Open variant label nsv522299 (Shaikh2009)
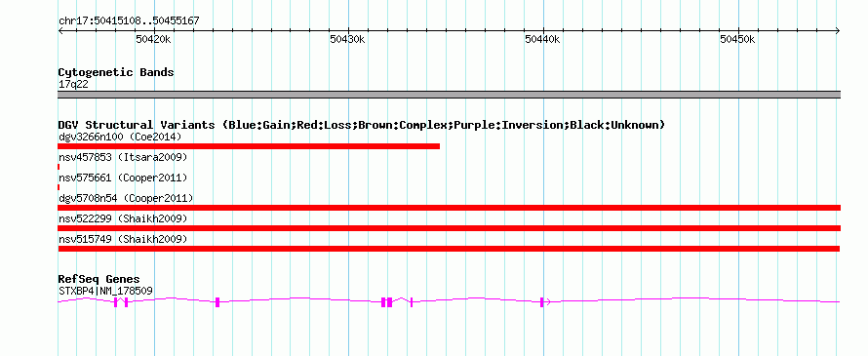This screenshot has height=356, width=868. [x=123, y=218]
